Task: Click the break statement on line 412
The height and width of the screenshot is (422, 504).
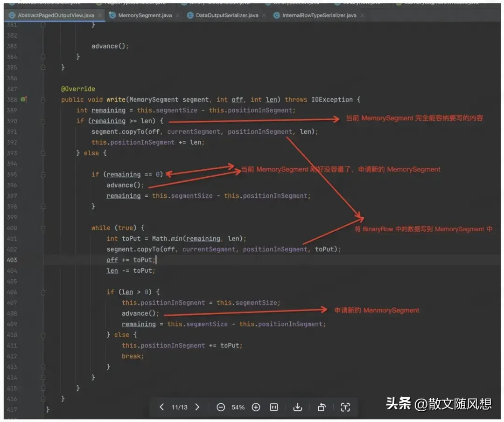Action: [x=133, y=356]
